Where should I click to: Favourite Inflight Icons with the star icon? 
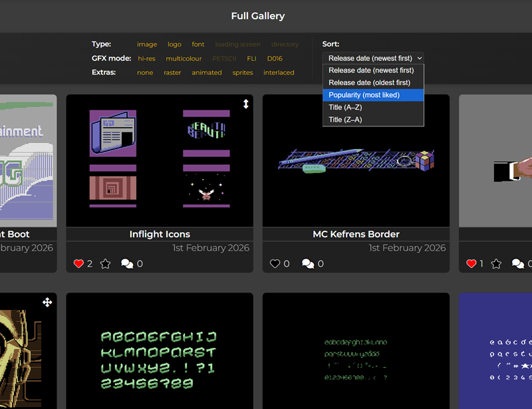pos(106,264)
